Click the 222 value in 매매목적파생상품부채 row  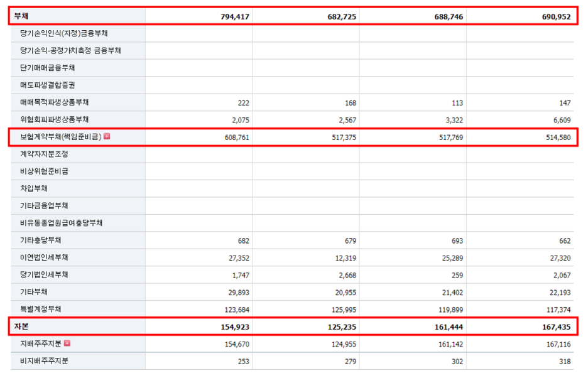[x=243, y=103]
